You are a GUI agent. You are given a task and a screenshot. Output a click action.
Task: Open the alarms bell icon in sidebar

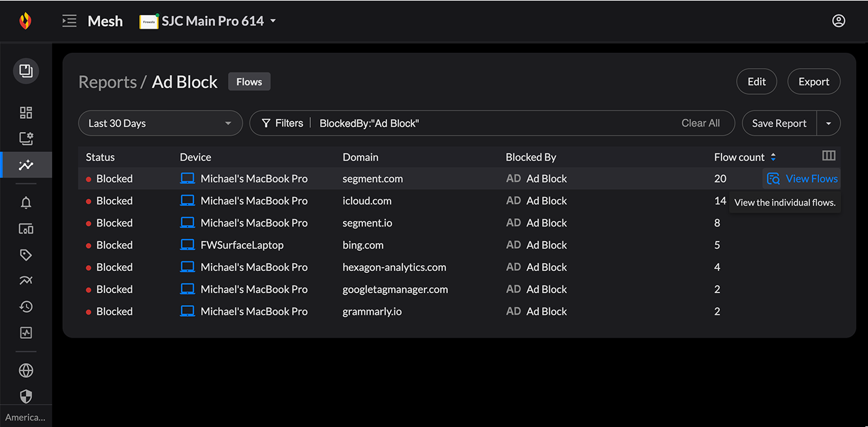coord(26,203)
